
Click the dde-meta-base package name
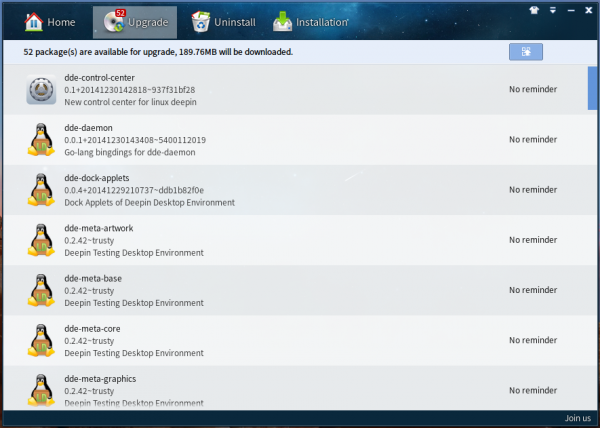click(x=93, y=278)
